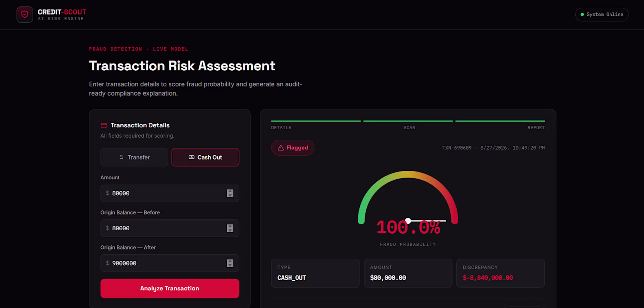Click the Analyze Transaction button
Image resolution: width=644 pixels, height=308 pixels.
click(x=170, y=288)
